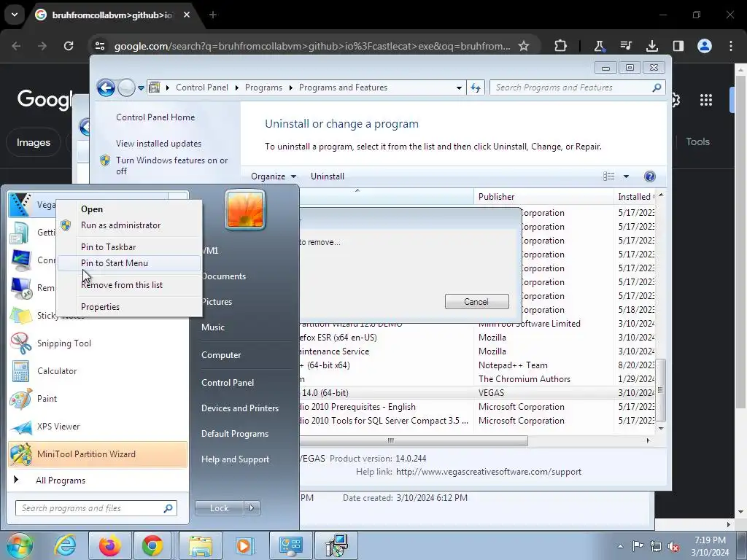Launch MiniTool Partition Wizard

[x=98, y=454]
